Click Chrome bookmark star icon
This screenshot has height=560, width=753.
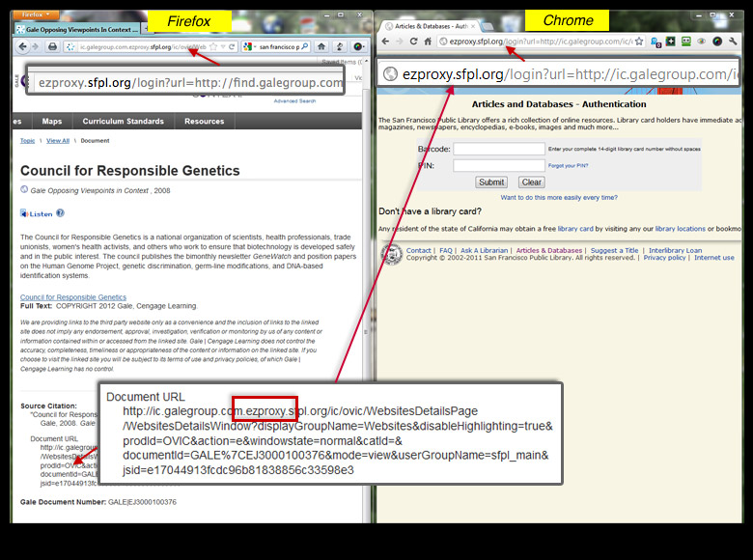pyautogui.click(x=638, y=42)
